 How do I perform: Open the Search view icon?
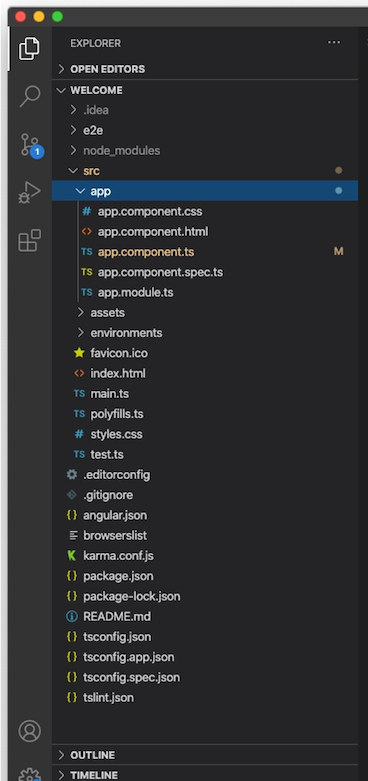[x=29, y=96]
